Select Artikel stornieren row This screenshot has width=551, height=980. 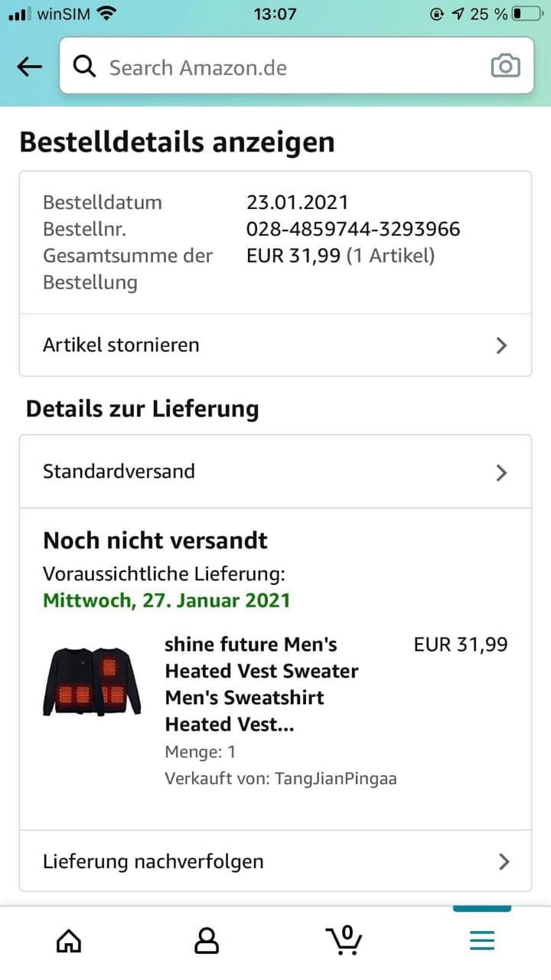pyautogui.click(x=230, y=345)
